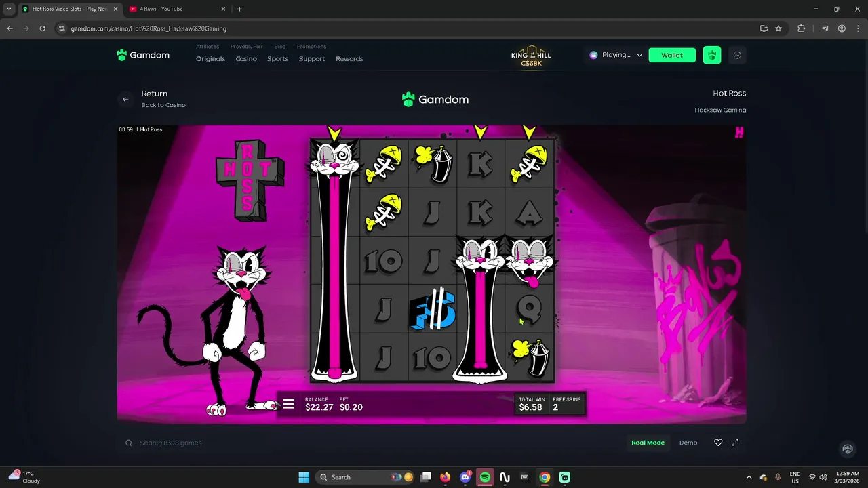Open the Provably Fair link
Viewport: 868px width, 488px height.
[x=246, y=47]
